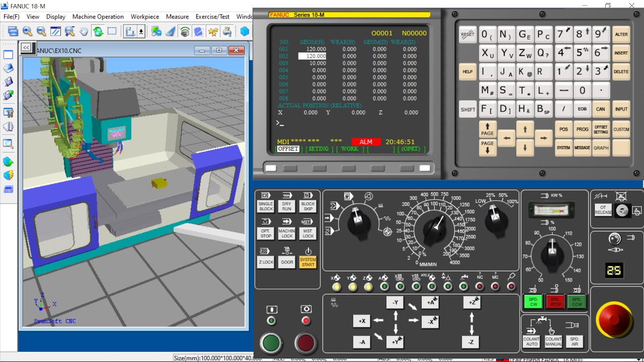Click the ZX coordinate view icon

[x=130, y=32]
